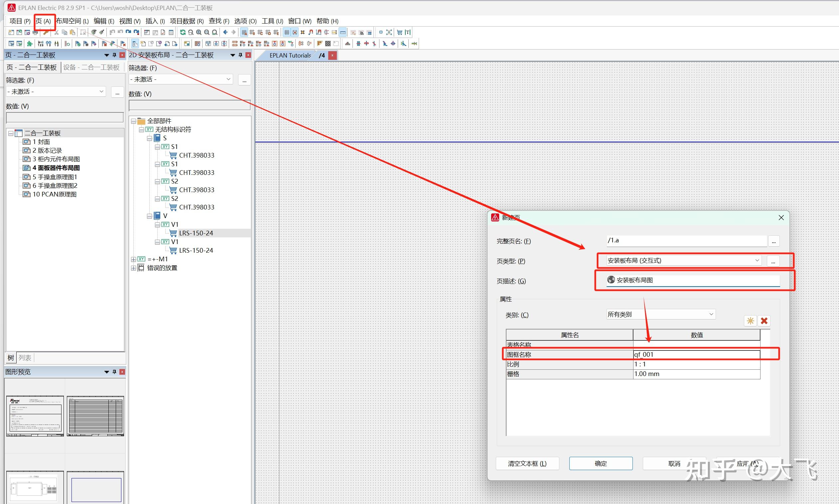Expand the =+-M1 tree node
Image resolution: width=839 pixels, height=504 pixels.
(x=133, y=259)
